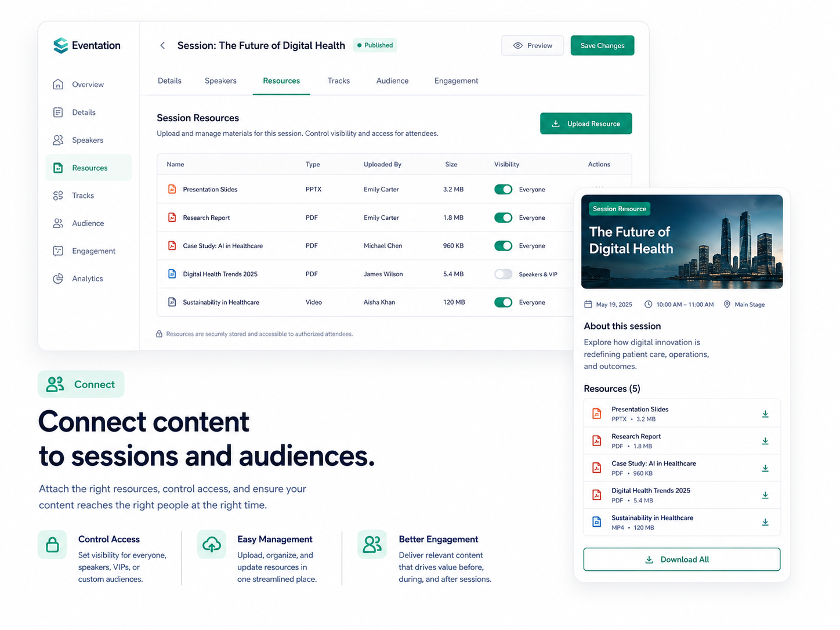
Task: Click James Wilson in the Uploaded By column
Action: point(383,274)
